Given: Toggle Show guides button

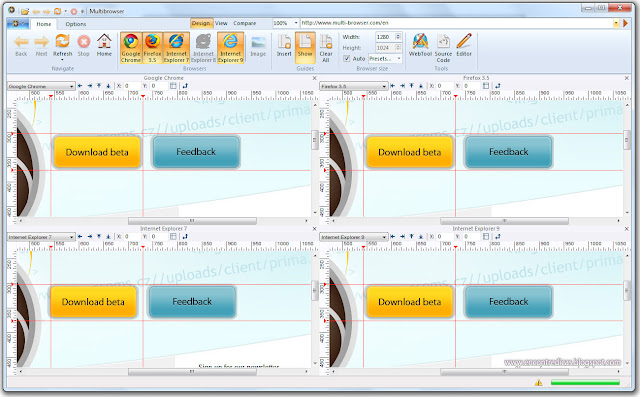Looking at the screenshot, I should (305, 48).
